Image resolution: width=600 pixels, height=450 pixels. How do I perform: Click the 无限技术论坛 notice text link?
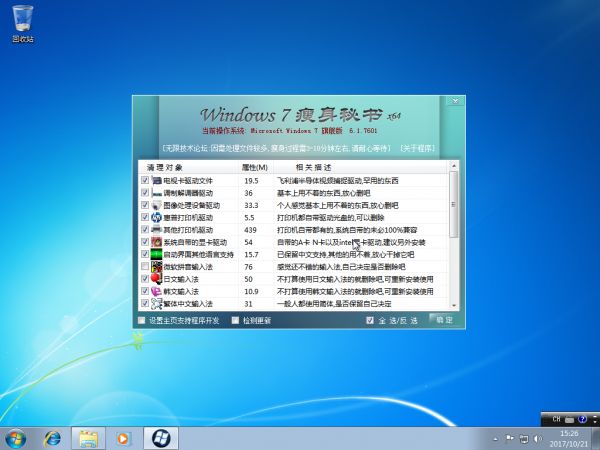[x=276, y=148]
